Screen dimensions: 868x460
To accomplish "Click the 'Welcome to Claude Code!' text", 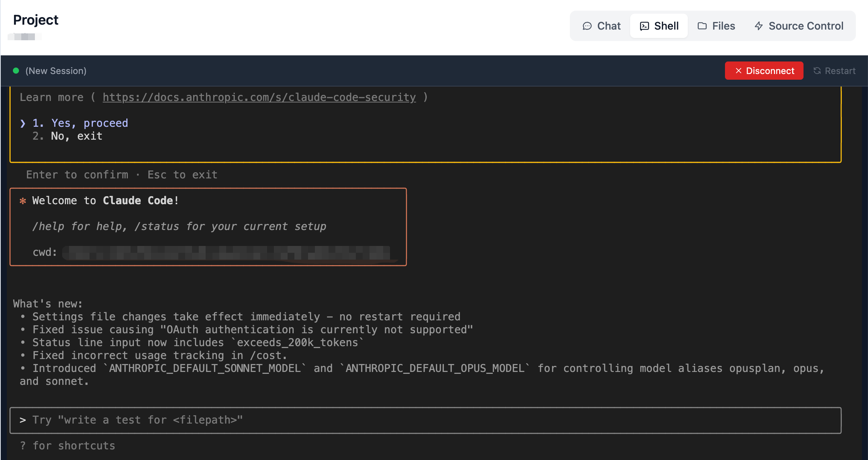I will pyautogui.click(x=105, y=200).
